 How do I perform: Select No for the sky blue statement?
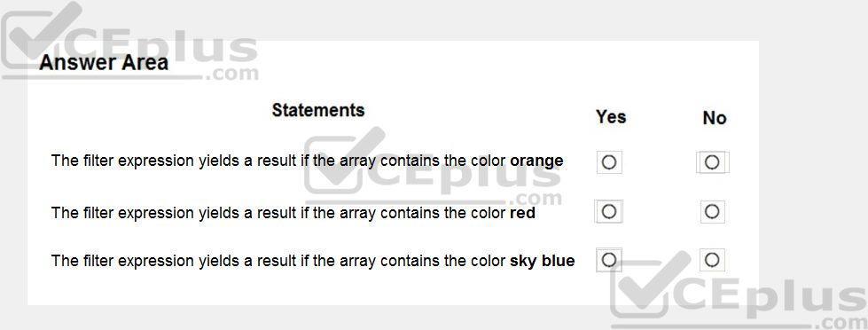coord(713,260)
